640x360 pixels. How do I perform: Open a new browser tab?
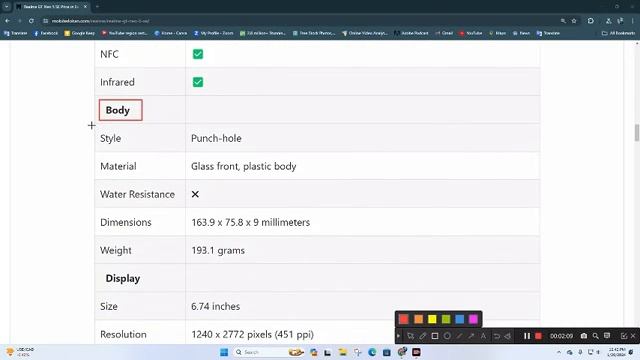tap(97, 7)
